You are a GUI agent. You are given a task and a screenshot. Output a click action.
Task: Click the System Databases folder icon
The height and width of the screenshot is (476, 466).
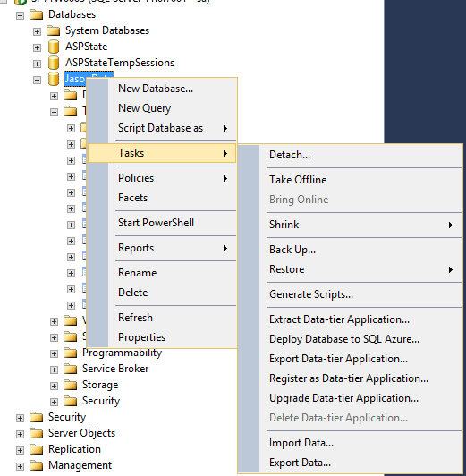[x=54, y=30]
